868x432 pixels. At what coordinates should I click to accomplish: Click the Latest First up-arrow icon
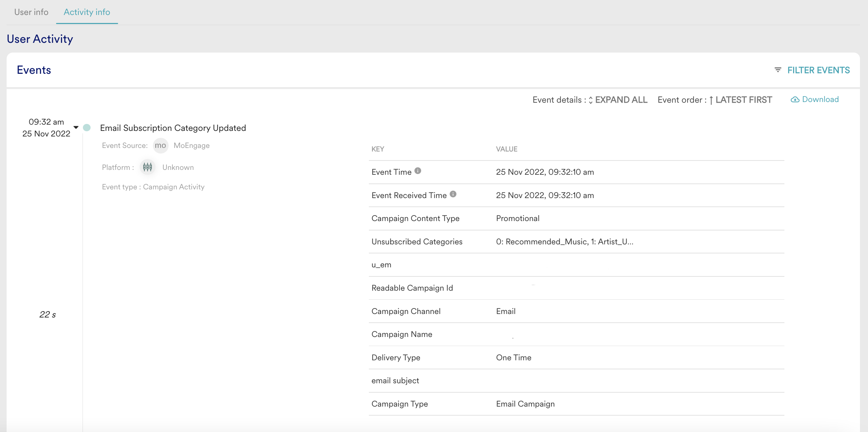click(711, 100)
